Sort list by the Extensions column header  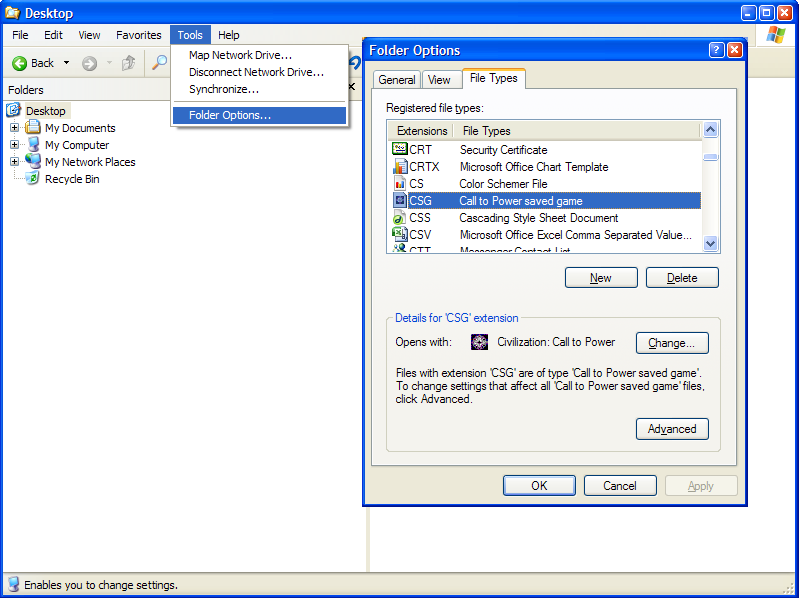click(421, 131)
